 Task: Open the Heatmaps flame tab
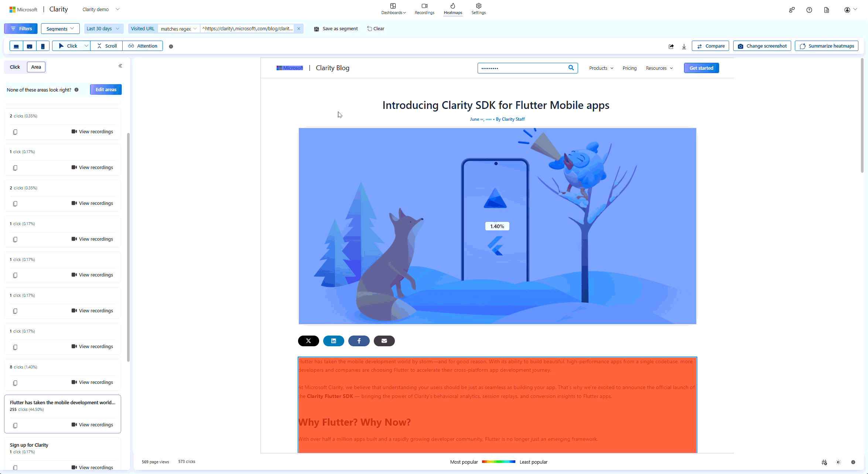(453, 9)
